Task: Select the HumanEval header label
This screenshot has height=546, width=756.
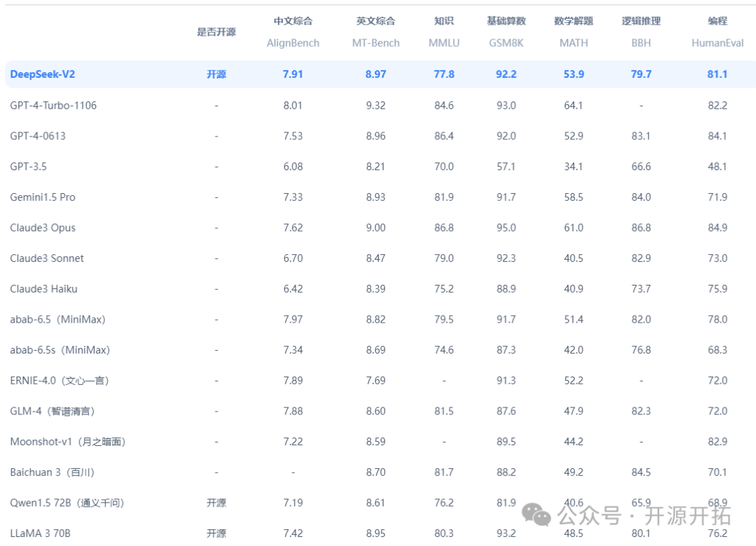Action: pyautogui.click(x=717, y=43)
